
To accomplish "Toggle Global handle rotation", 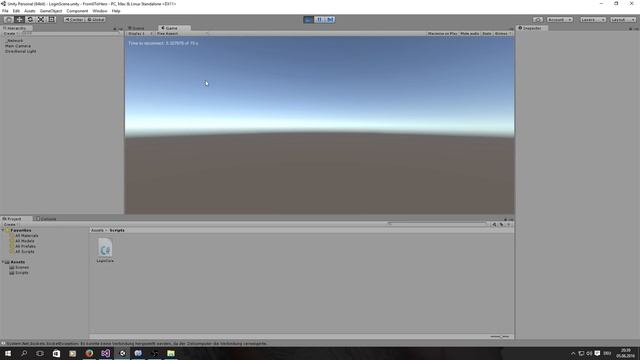I will pos(96,20).
